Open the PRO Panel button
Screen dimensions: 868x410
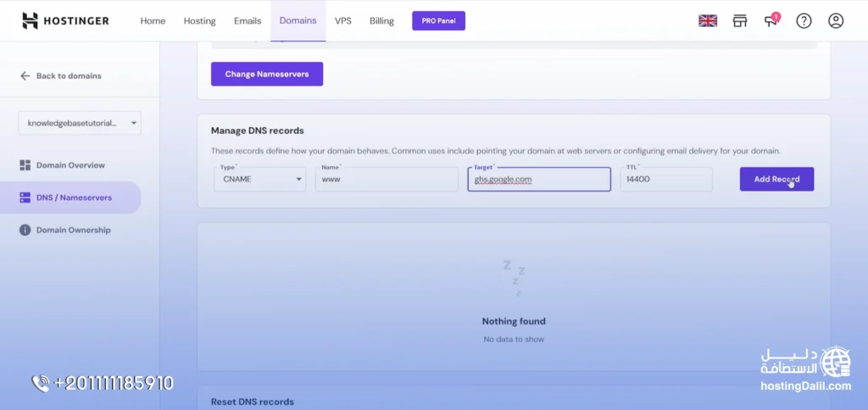438,20
